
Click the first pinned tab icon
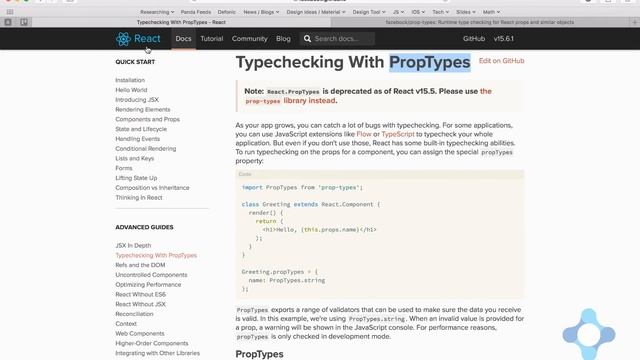[x=8, y=22]
